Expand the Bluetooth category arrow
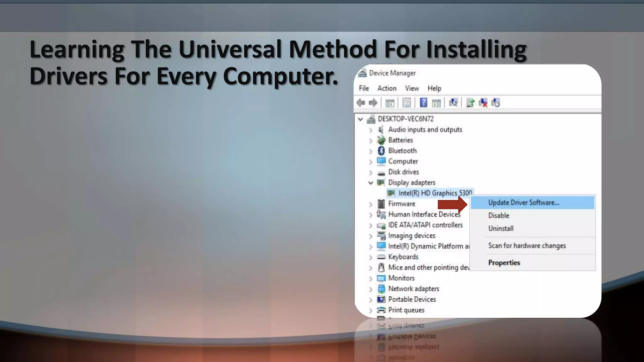The height and width of the screenshot is (362, 644). (x=371, y=151)
